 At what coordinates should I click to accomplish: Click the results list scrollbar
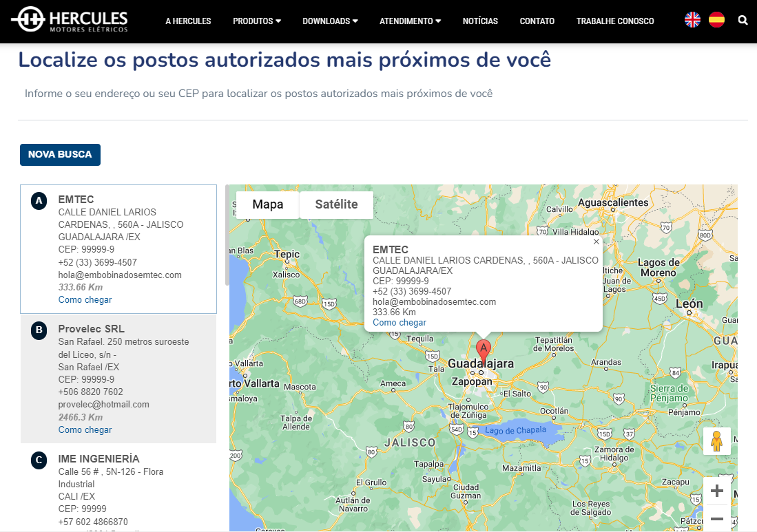tap(227, 235)
